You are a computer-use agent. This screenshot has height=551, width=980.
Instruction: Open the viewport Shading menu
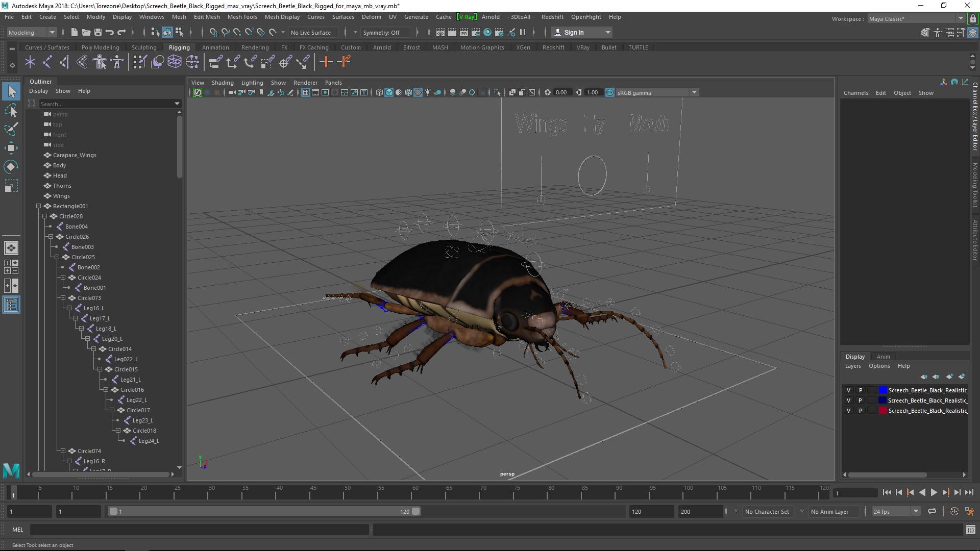point(223,83)
